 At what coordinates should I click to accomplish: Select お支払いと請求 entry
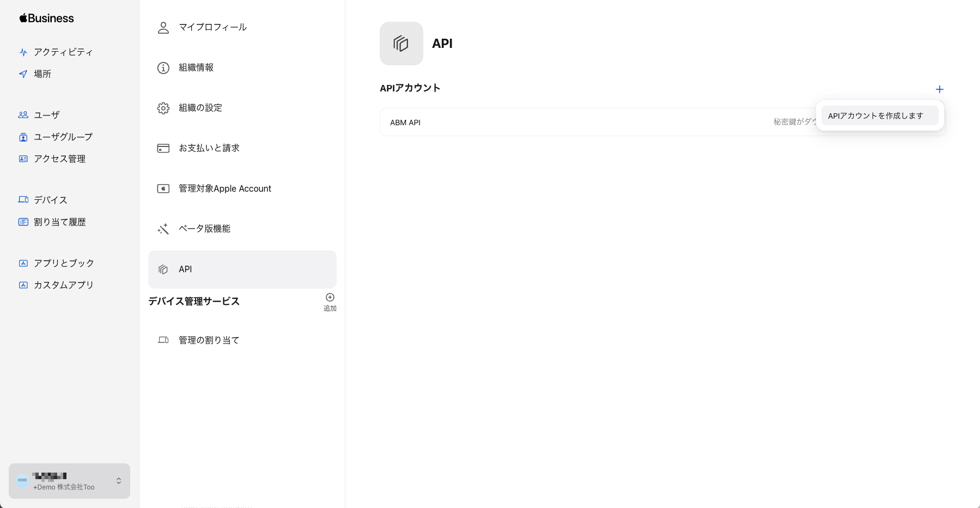pyautogui.click(x=242, y=148)
